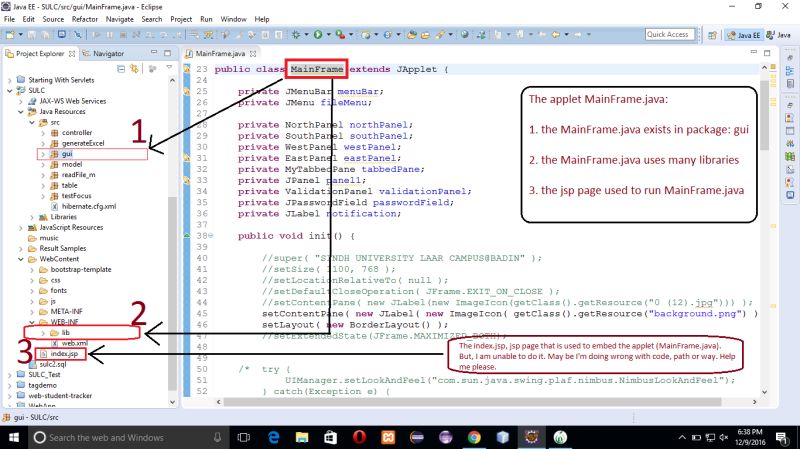This screenshot has width=800, height=449.
Task: Minimize the Project Explorer panel
Action: tap(154, 53)
